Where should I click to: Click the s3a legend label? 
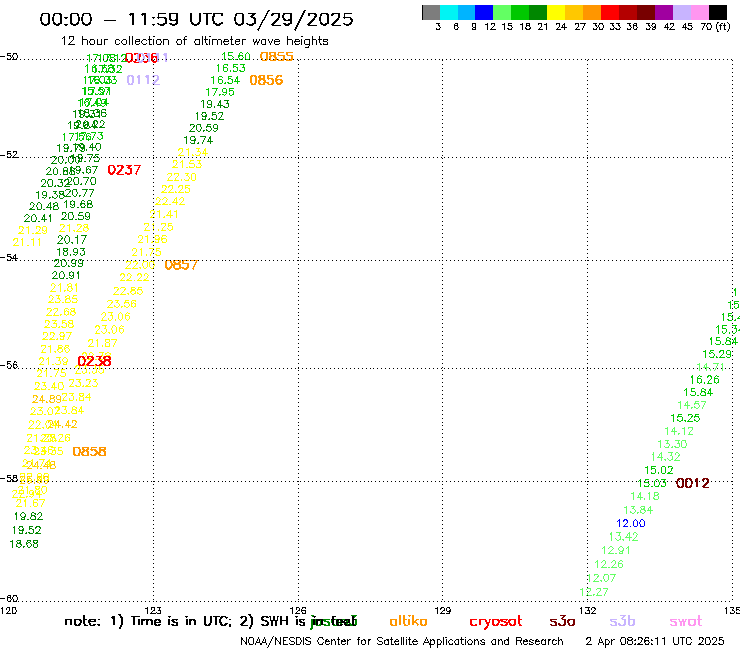pos(562,622)
